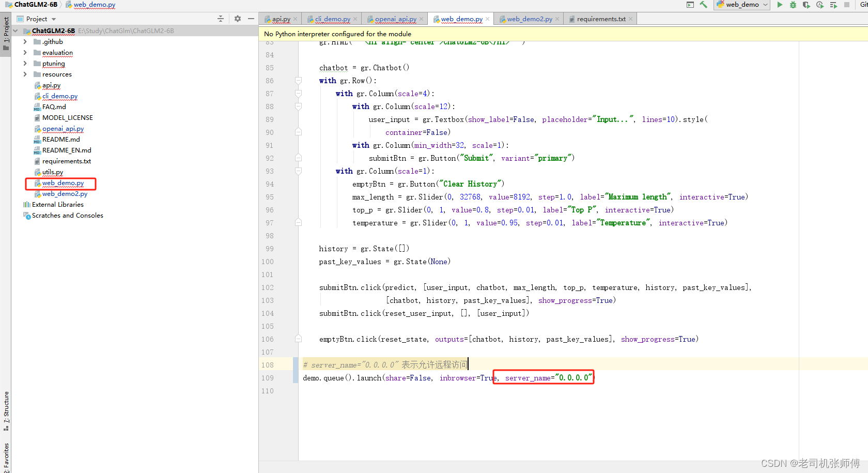Expand the ptuning folder arrow
Image resolution: width=868 pixels, height=473 pixels.
[x=25, y=64]
